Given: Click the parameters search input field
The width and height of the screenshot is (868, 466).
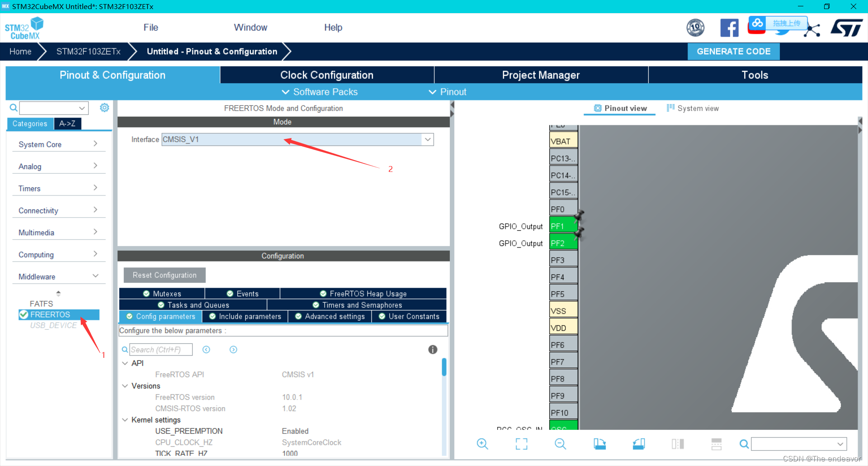Looking at the screenshot, I should coord(161,350).
